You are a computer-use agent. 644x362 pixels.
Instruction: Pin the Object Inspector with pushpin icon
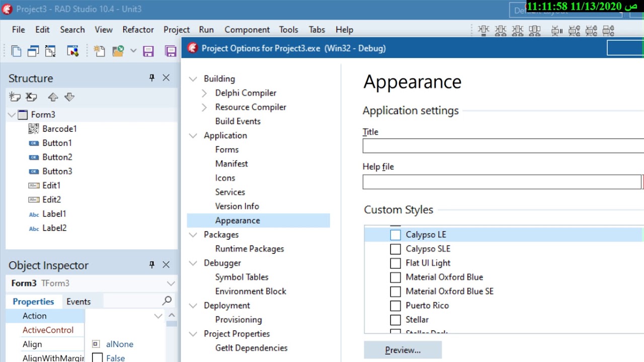click(151, 265)
